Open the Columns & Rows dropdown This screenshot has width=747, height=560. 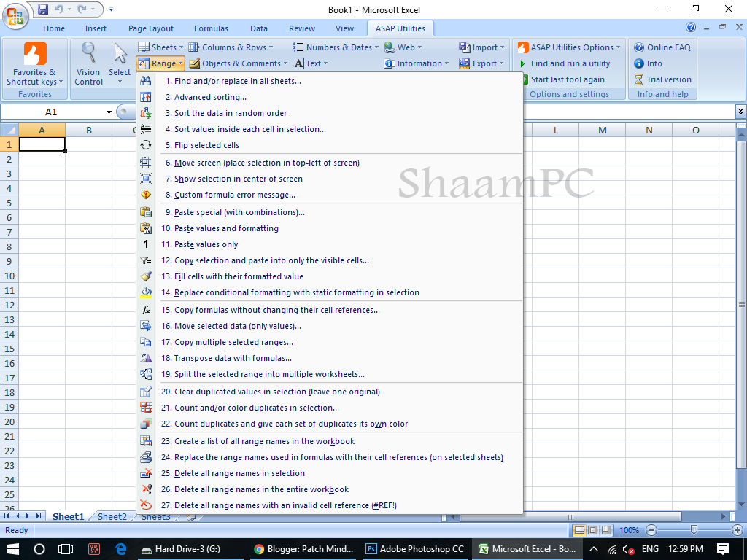tap(231, 47)
